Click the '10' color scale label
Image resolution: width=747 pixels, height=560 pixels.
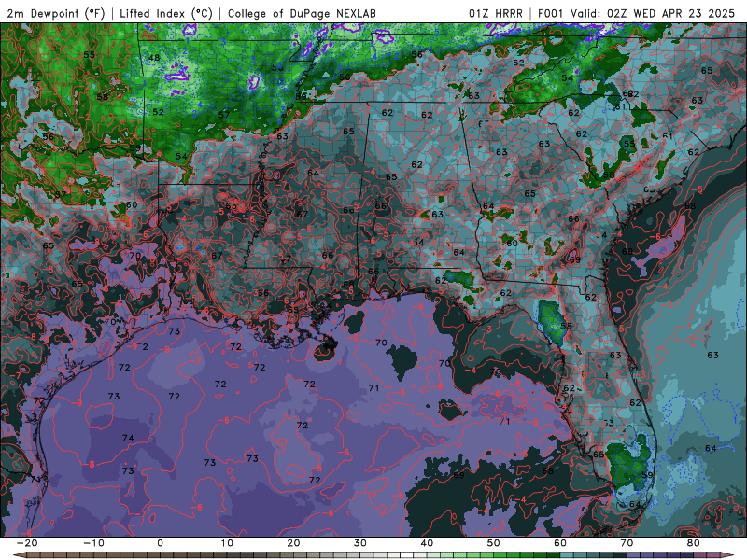click(x=227, y=543)
